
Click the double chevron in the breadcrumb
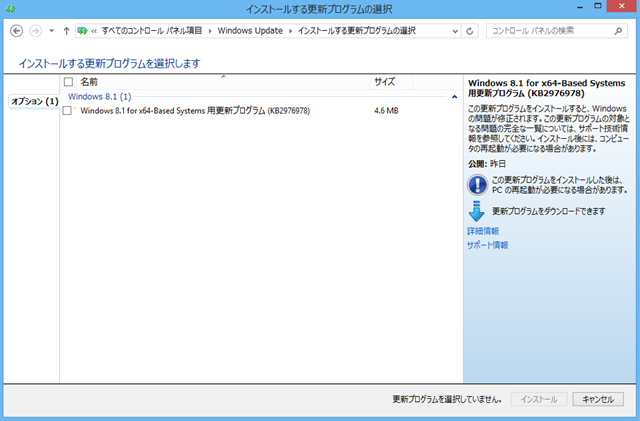click(x=94, y=31)
